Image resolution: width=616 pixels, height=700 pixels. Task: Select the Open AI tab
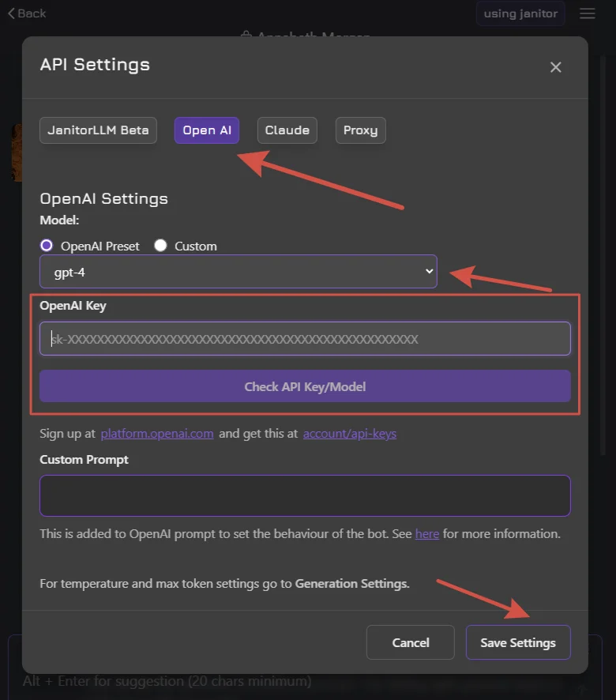pyautogui.click(x=207, y=130)
